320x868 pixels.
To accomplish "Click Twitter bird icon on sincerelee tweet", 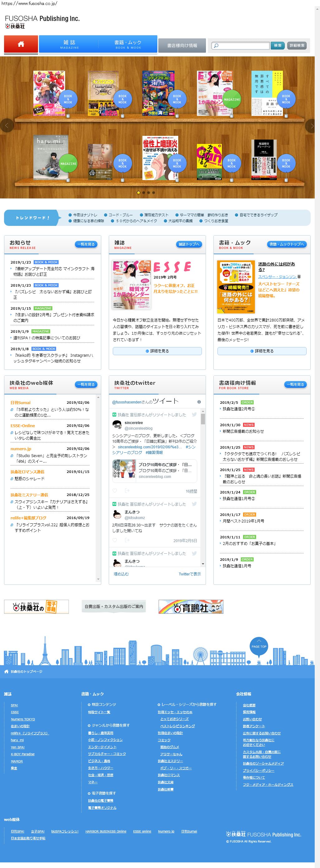I will pyautogui.click(x=194, y=415).
